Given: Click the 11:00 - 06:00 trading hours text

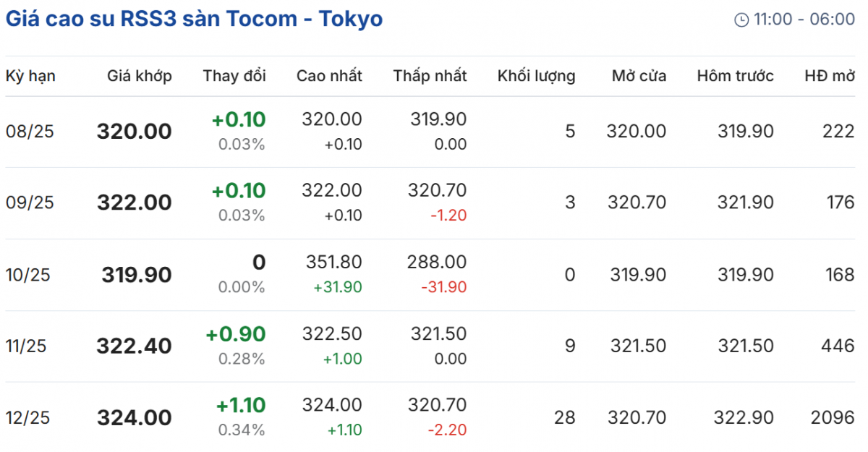Looking at the screenshot, I should [804, 20].
